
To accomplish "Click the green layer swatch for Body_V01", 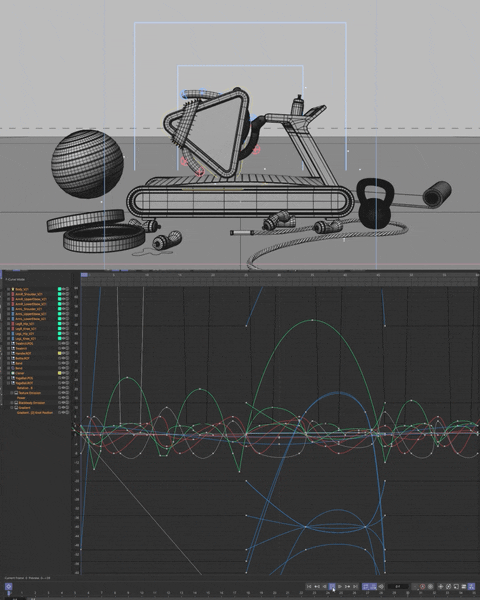I will [x=59, y=289].
